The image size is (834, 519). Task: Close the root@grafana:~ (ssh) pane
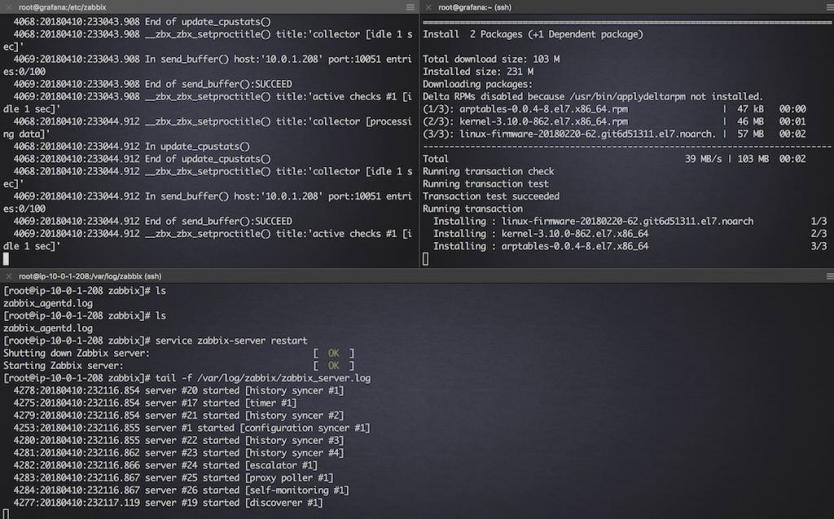click(x=427, y=7)
